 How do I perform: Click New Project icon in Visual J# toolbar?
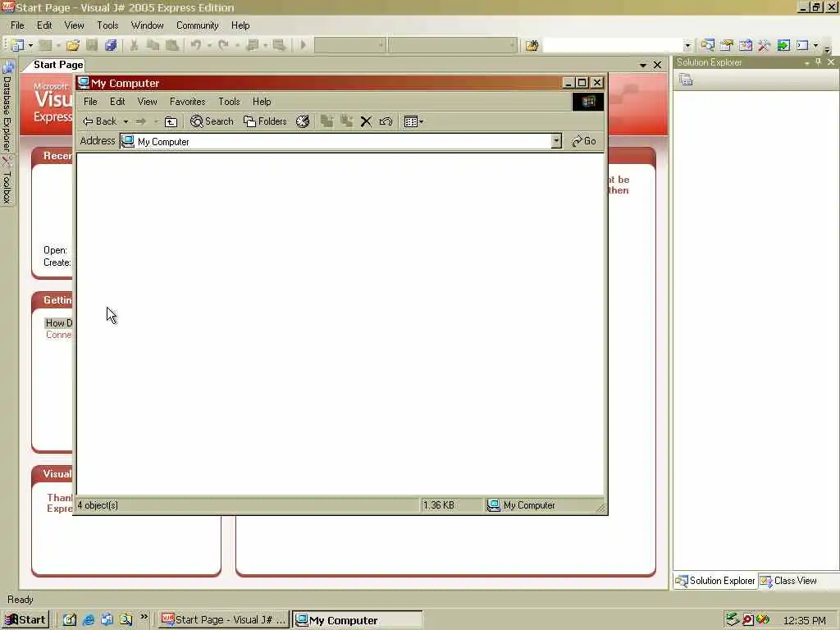(x=18, y=46)
